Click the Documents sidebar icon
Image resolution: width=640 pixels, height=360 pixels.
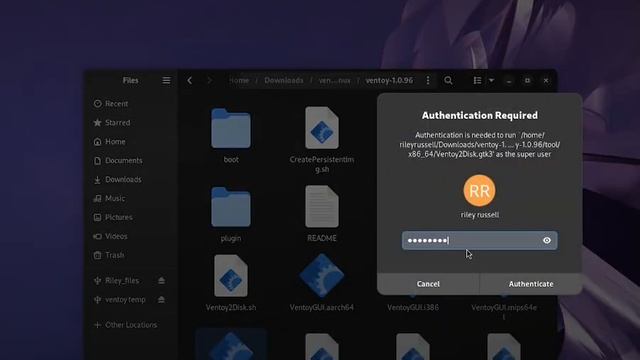point(98,160)
